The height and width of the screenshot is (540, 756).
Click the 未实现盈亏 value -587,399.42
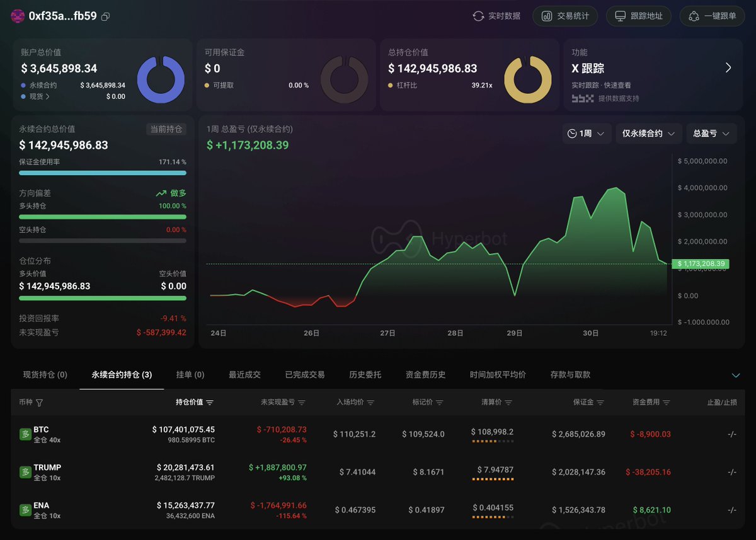[161, 332]
